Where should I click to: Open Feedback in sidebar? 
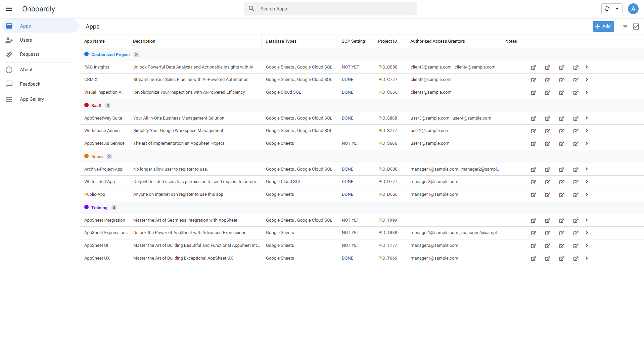point(40,84)
